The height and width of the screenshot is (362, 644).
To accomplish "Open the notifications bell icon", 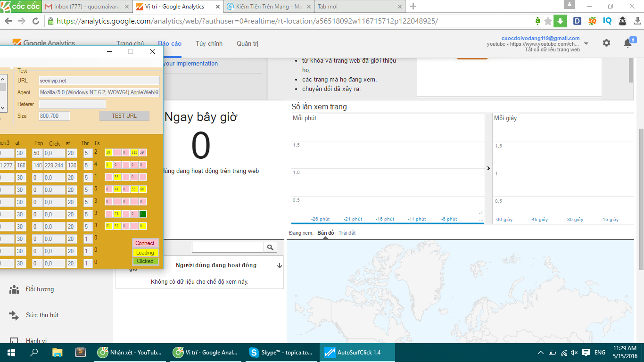I will tap(627, 43).
